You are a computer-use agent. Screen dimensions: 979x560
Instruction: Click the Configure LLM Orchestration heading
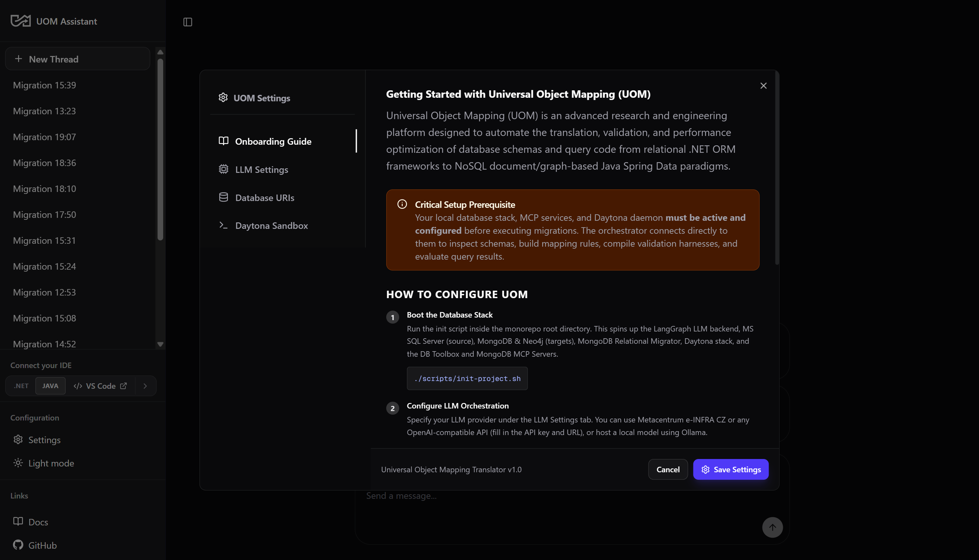458,406
